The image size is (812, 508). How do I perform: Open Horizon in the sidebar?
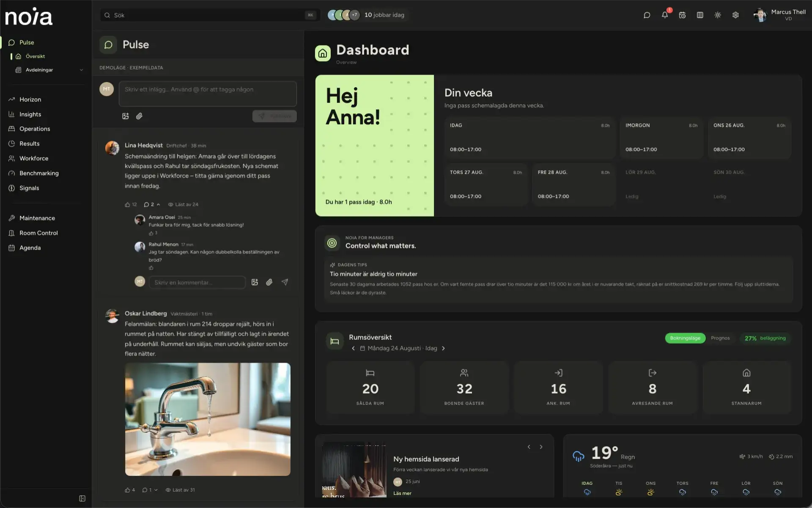[x=30, y=99]
